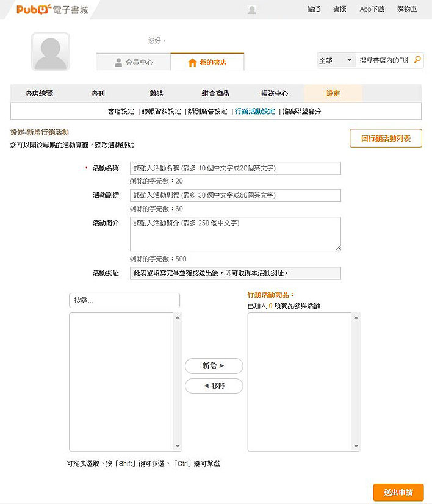Focus the 活動名稱 input field
The height and width of the screenshot is (504, 432).
(236, 168)
